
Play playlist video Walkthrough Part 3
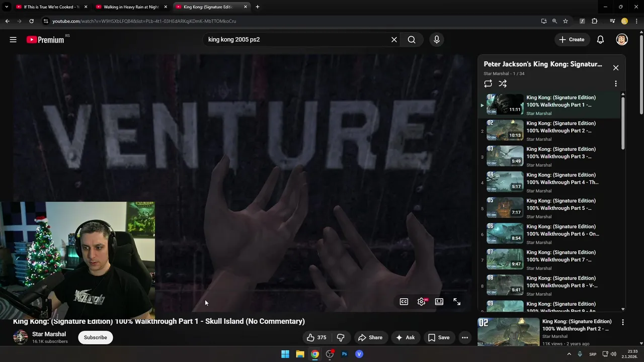tap(550, 156)
